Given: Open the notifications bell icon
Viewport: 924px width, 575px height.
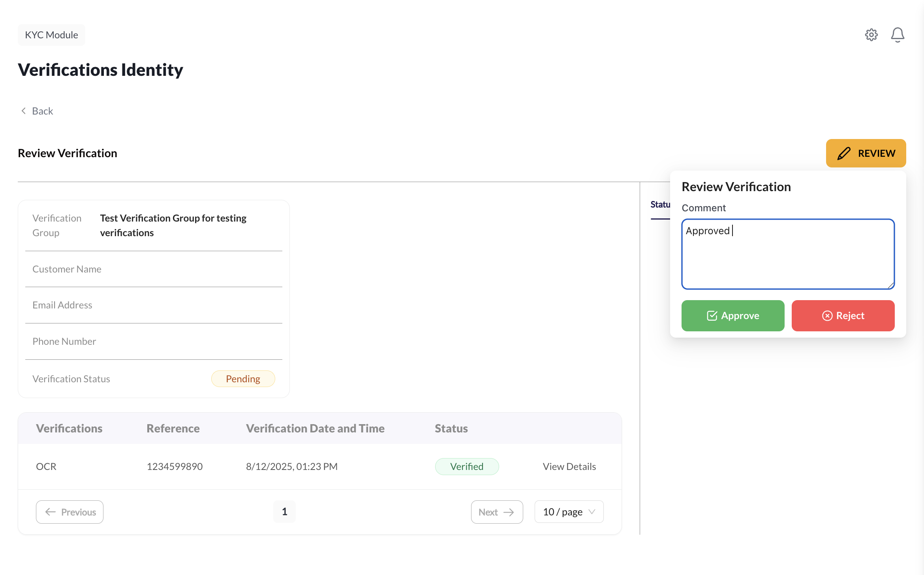Looking at the screenshot, I should point(898,35).
